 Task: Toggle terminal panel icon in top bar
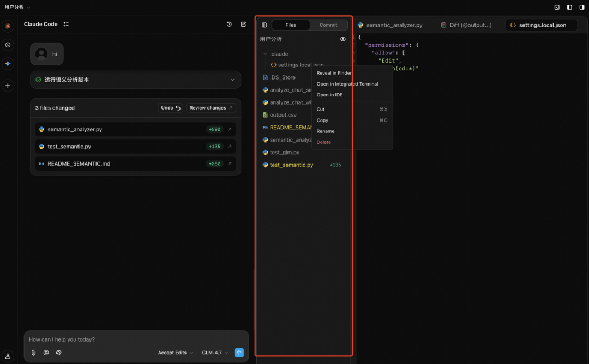click(557, 8)
